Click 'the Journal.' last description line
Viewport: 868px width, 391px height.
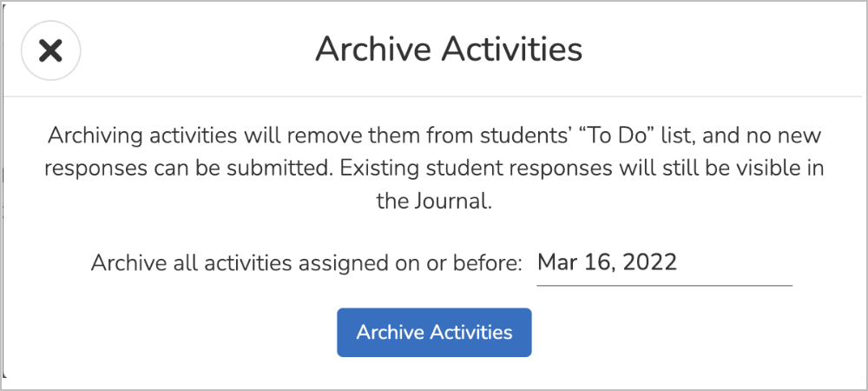coord(434,201)
